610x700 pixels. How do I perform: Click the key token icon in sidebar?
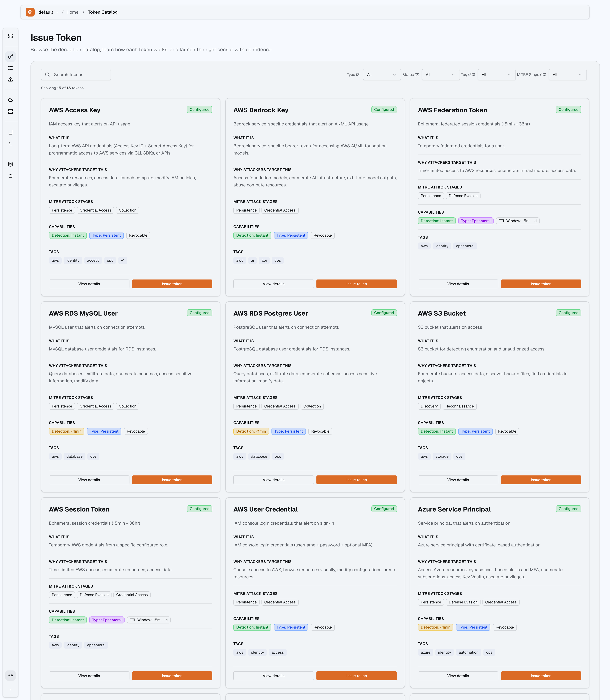point(10,57)
